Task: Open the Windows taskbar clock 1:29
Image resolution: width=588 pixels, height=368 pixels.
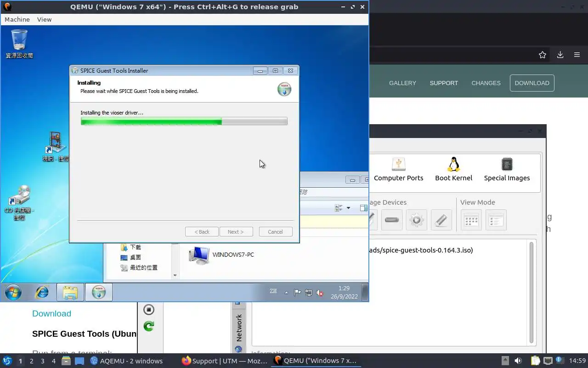Action: (344, 292)
